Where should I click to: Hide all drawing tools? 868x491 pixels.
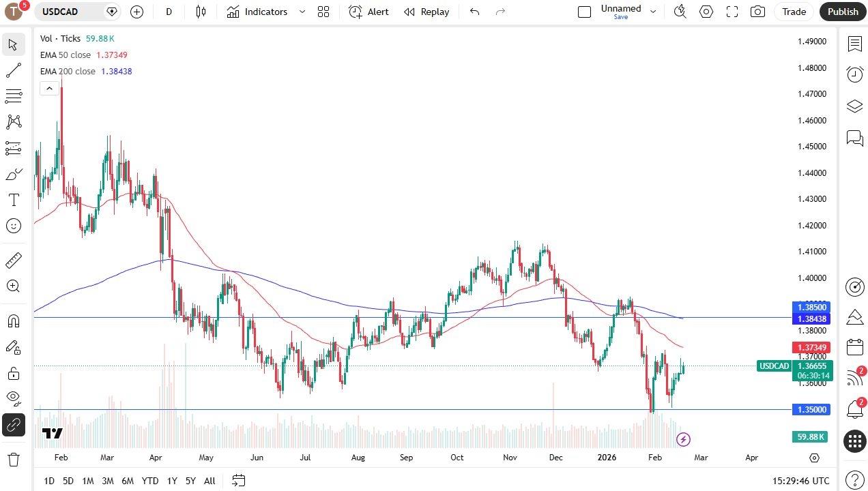[x=14, y=398]
